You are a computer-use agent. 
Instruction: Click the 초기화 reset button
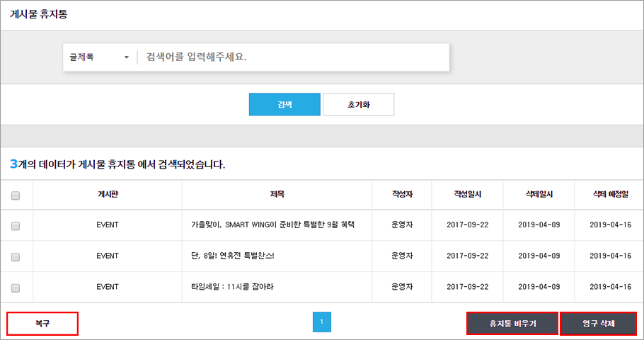[x=359, y=104]
